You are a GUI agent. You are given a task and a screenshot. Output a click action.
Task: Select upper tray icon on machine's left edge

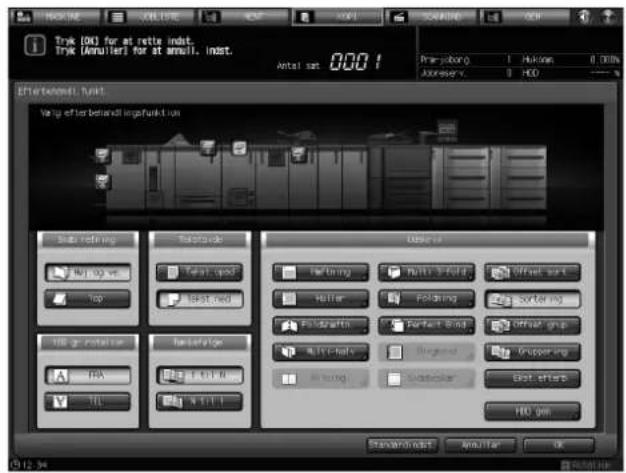click(102, 154)
